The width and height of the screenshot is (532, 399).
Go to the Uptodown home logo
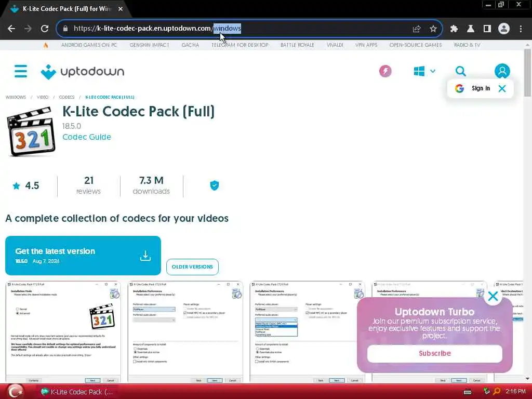click(83, 72)
